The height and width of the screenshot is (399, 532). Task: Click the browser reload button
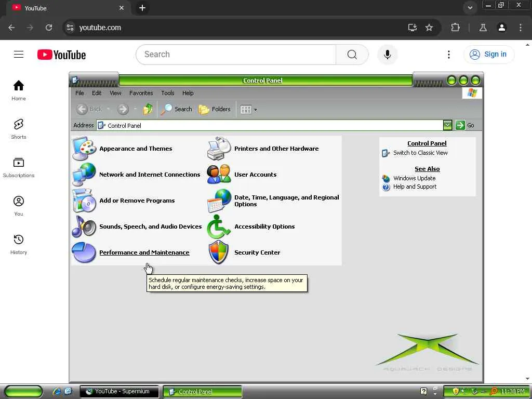49,28
